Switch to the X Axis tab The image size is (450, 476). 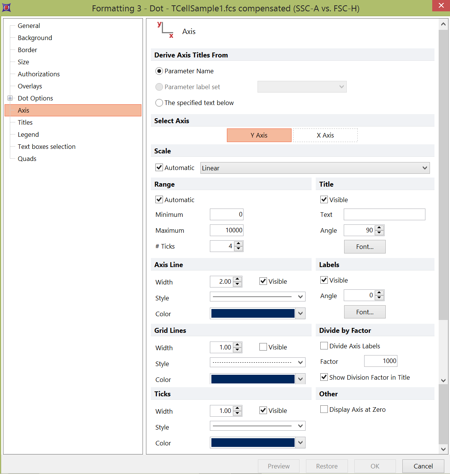coord(325,135)
